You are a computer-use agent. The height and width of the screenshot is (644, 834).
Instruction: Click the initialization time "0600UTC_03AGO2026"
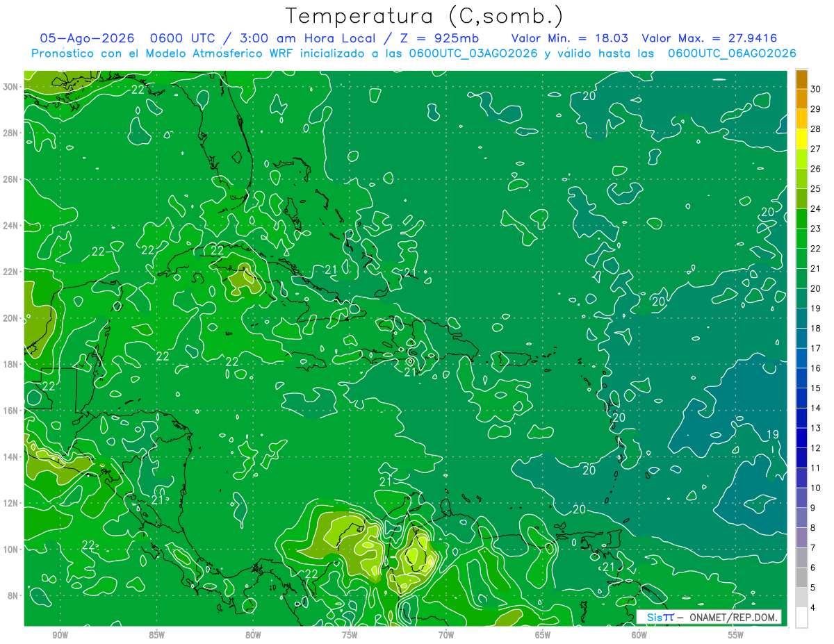click(473, 53)
